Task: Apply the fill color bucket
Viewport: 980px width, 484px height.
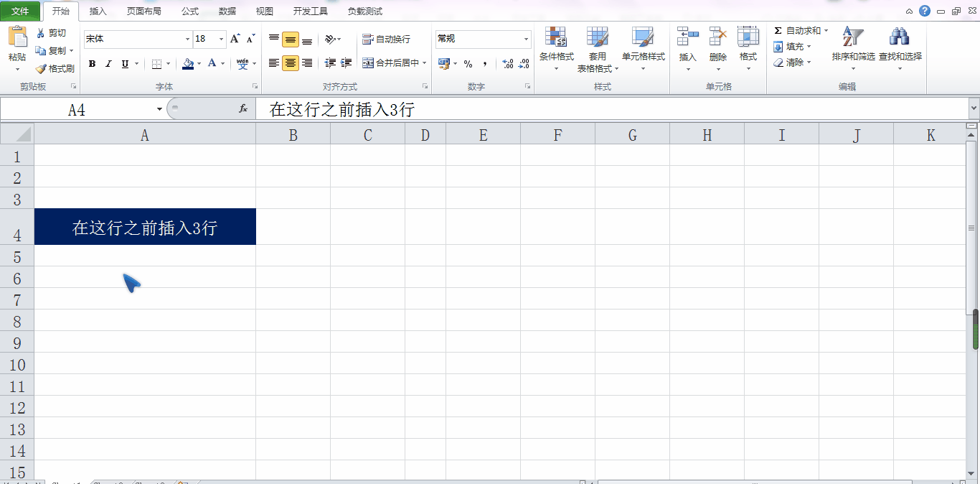Action: (x=188, y=64)
